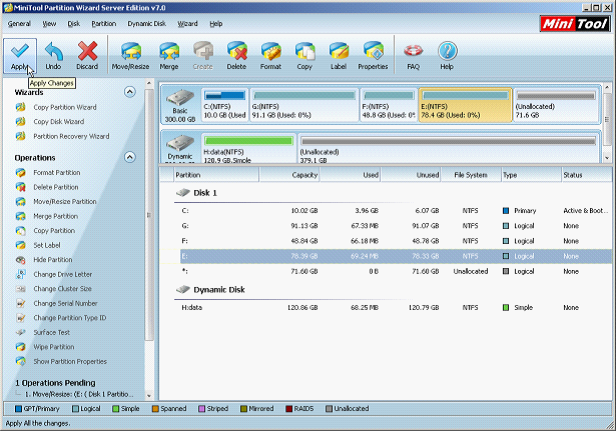Viewport: 616px width, 431px height.
Task: Select the Merge toolbar icon
Action: (x=169, y=55)
